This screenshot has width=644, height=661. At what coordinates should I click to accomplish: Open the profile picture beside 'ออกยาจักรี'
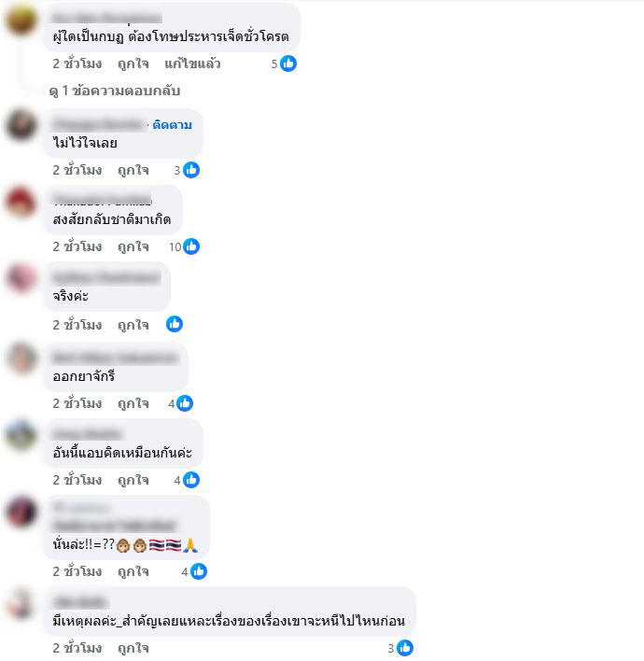tap(21, 358)
